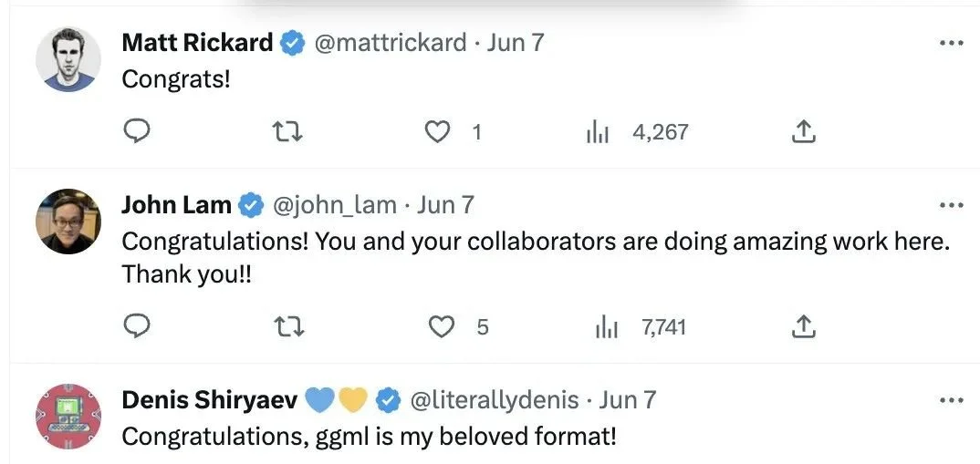This screenshot has width=980, height=464.
Task: Open more options for Matt Rickard's tweet
Action: tap(952, 43)
